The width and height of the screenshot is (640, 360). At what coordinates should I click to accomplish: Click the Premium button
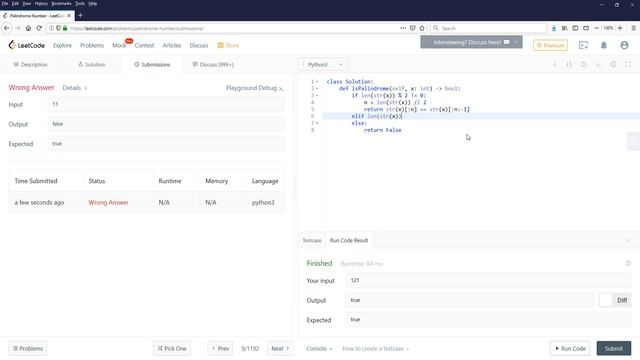click(550, 45)
